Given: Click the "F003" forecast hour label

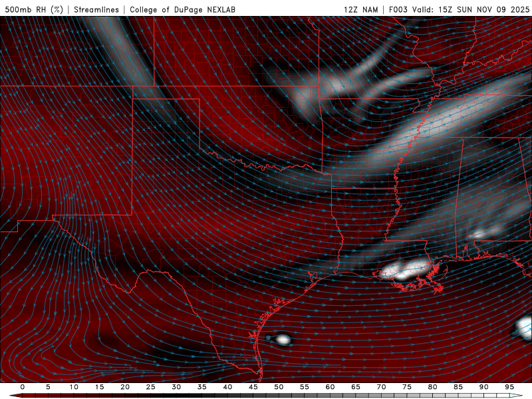Looking at the screenshot, I should tap(398, 9).
